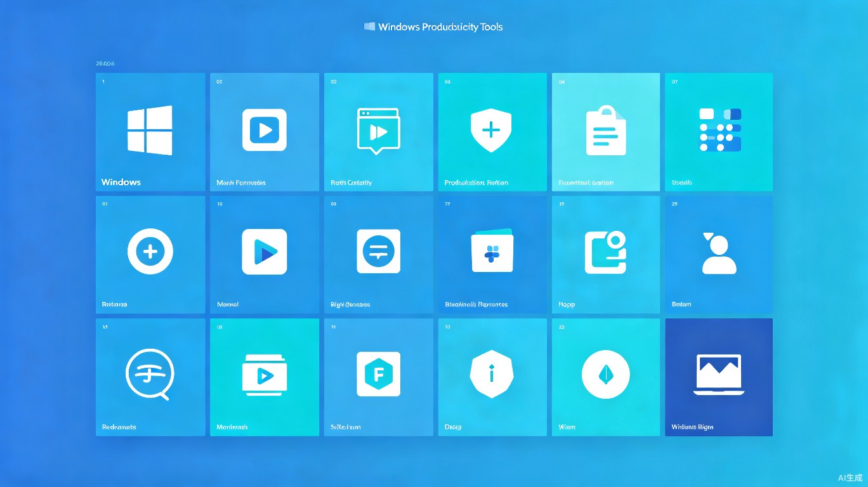Click the white circle with plus icon
The height and width of the screenshot is (487, 868).
pyautogui.click(x=150, y=252)
